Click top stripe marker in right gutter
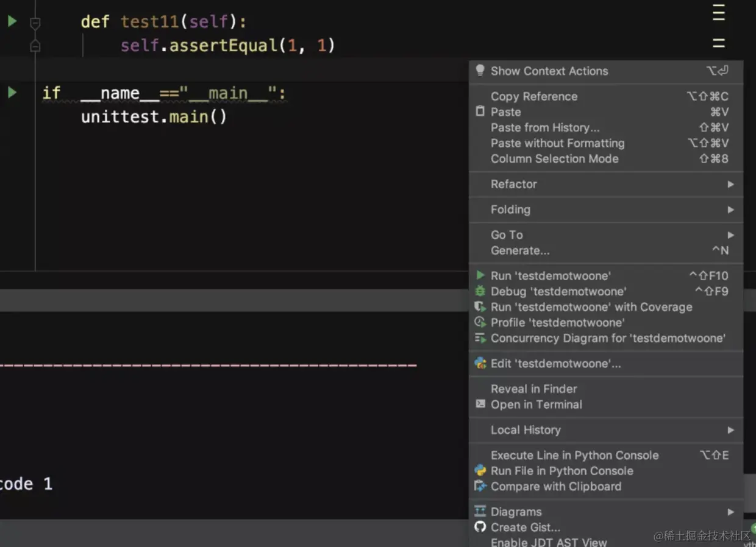This screenshot has height=547, width=756. pyautogui.click(x=719, y=13)
